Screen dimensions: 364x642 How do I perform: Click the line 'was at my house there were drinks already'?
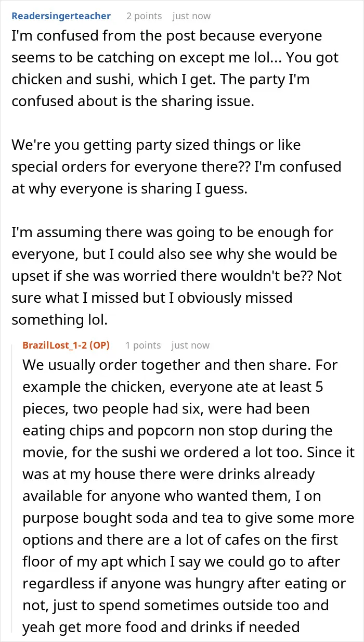click(169, 474)
